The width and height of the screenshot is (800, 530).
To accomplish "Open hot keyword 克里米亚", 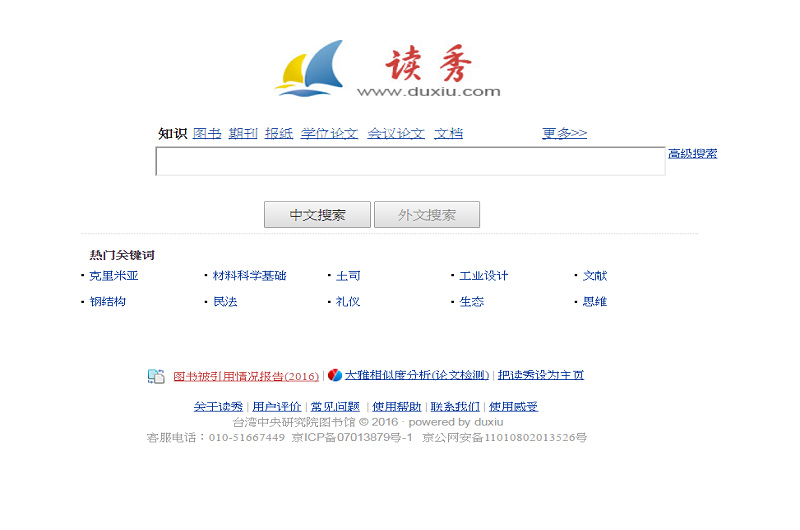I will 114,276.
